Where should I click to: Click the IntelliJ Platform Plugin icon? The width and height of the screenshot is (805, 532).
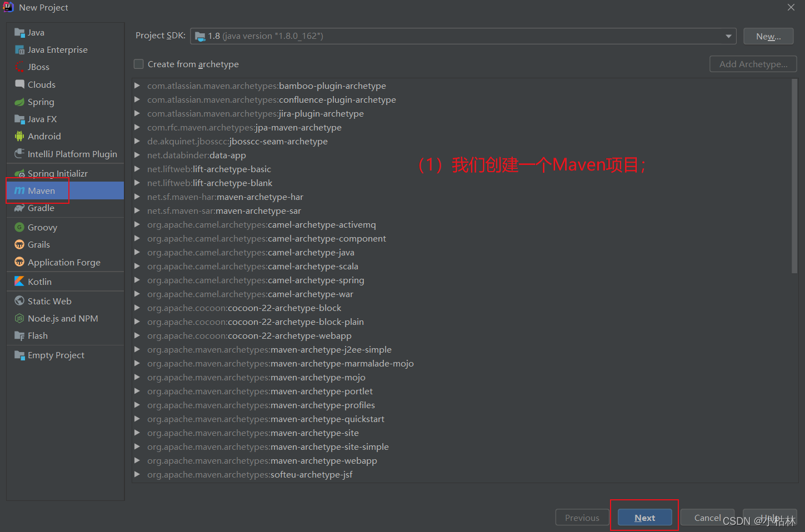[x=19, y=154]
